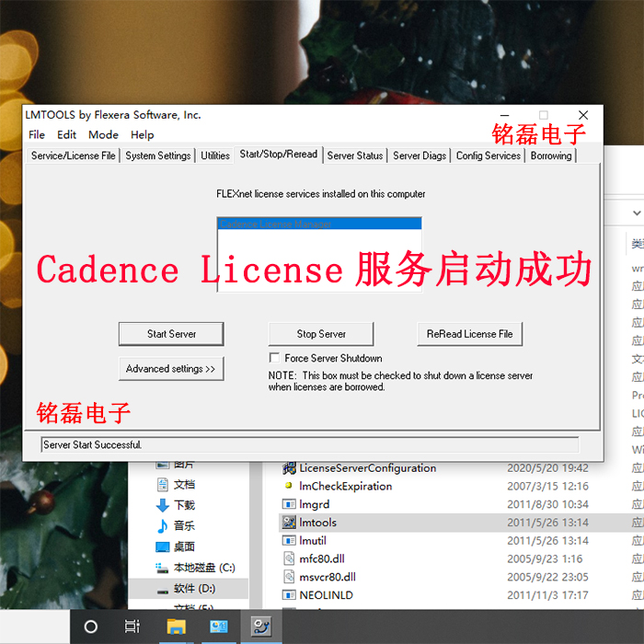
Task: Switch to System Settings tab
Action: point(157,155)
